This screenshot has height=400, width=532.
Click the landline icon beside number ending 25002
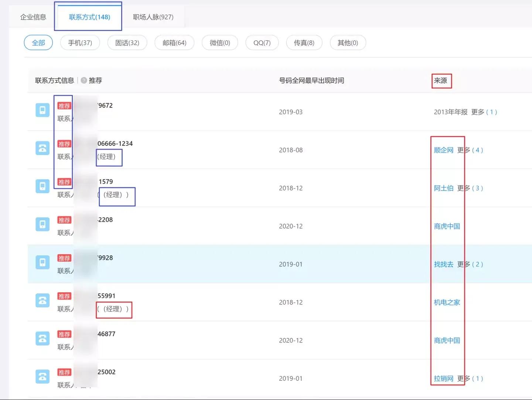point(42,376)
